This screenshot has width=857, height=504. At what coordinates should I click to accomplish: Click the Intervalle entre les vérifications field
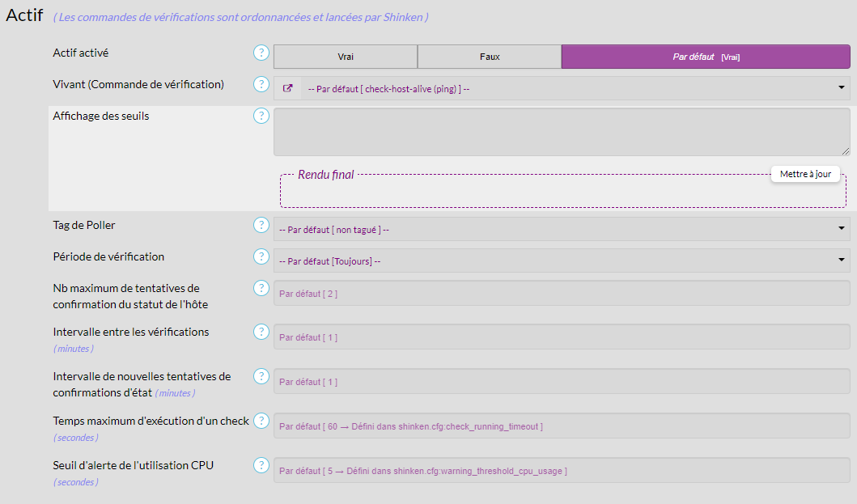(x=562, y=337)
